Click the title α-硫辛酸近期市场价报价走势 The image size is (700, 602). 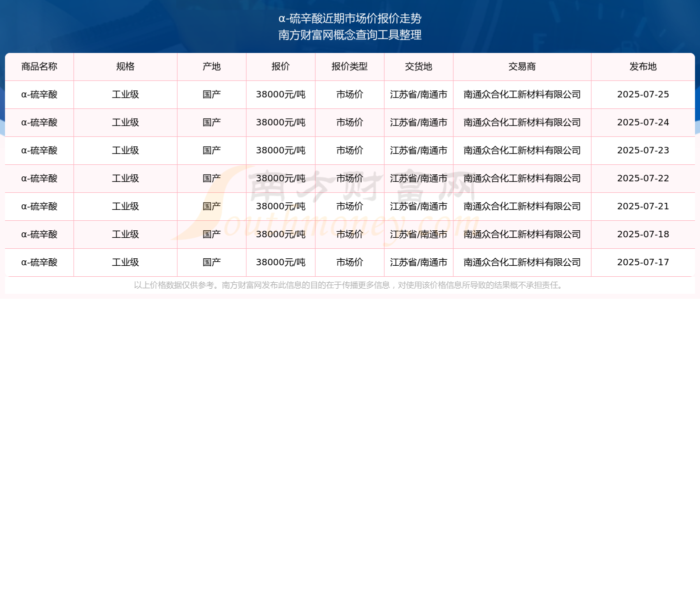pos(350,18)
